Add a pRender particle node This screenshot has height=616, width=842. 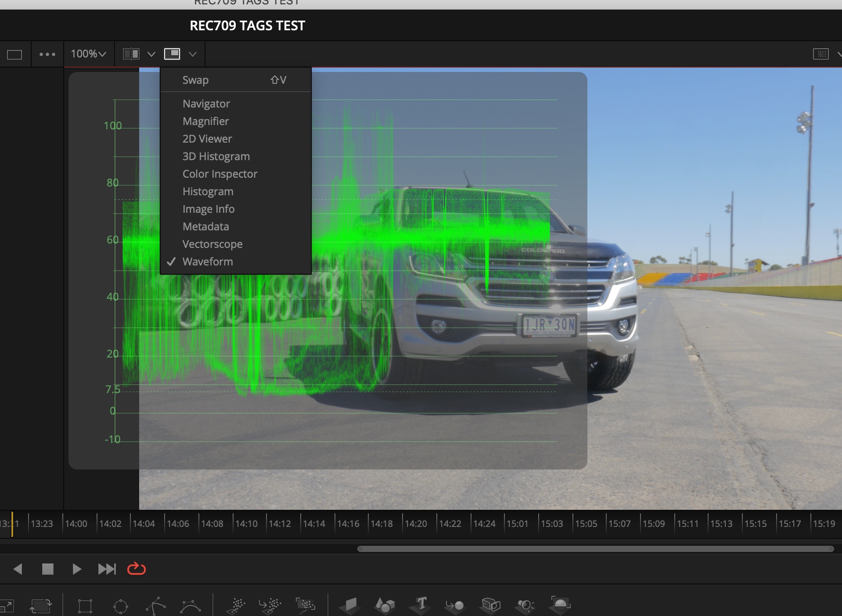click(306, 605)
